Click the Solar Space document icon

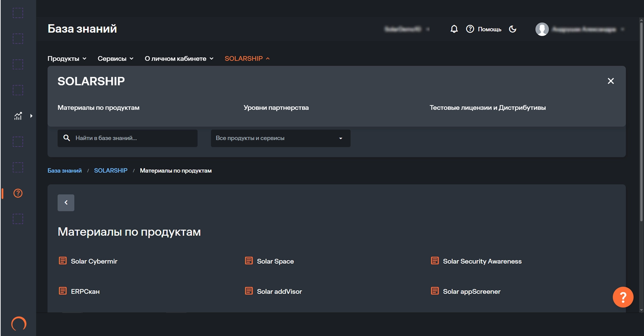tap(249, 261)
